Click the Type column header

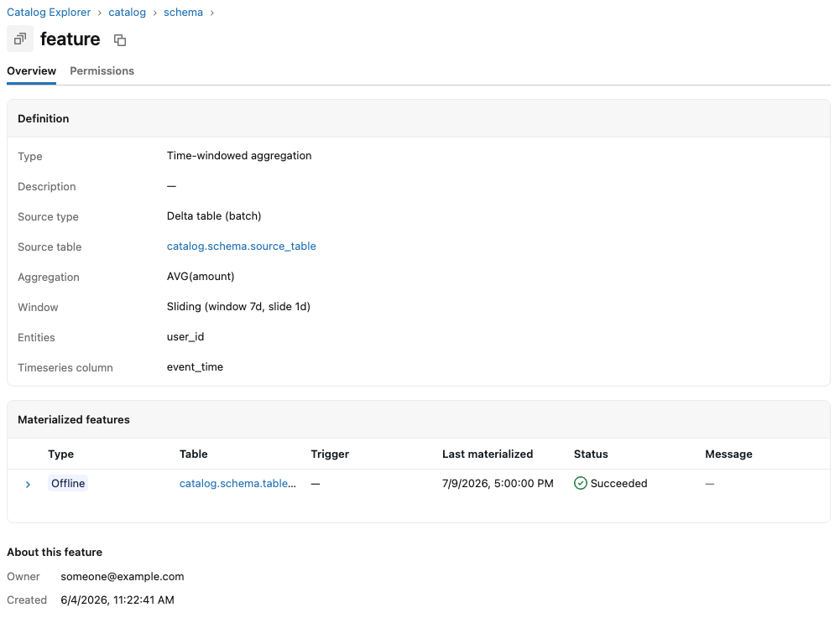point(61,454)
